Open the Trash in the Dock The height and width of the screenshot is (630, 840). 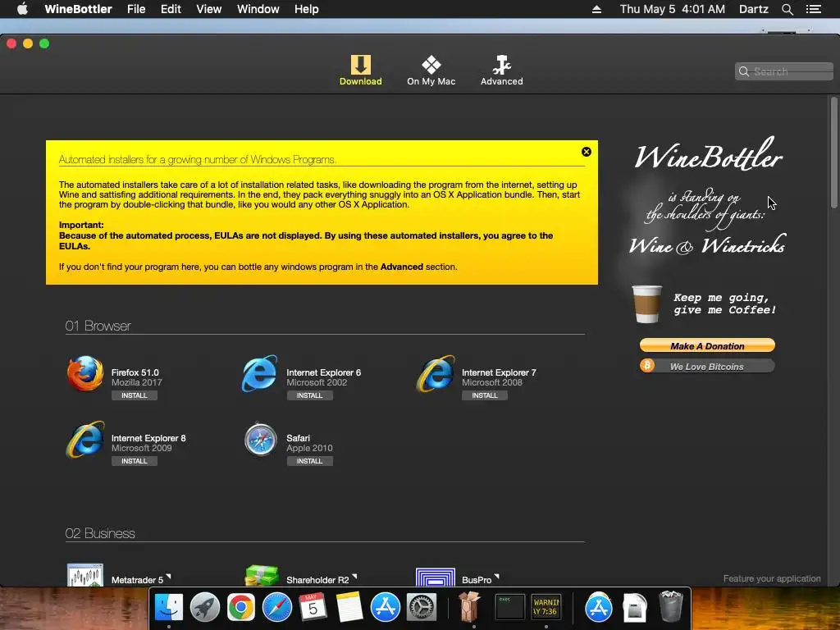pos(671,606)
